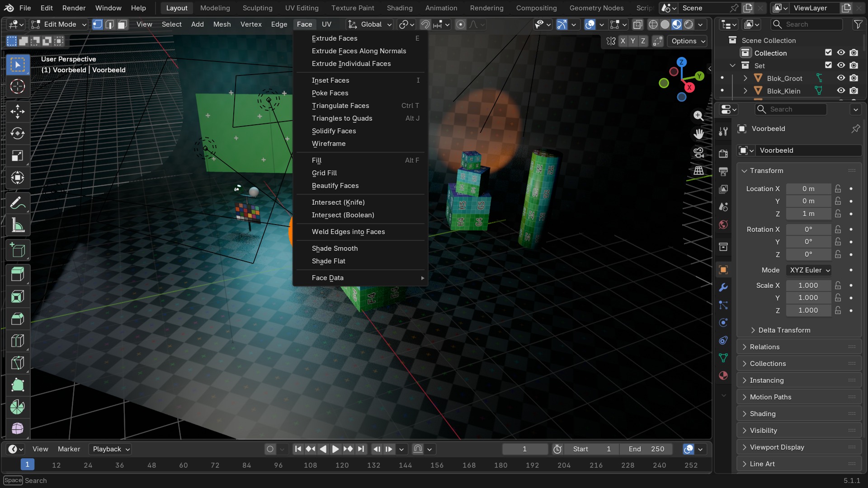This screenshot has width=868, height=488.
Task: Open the Global transform orientation dropdown
Action: 369,24
